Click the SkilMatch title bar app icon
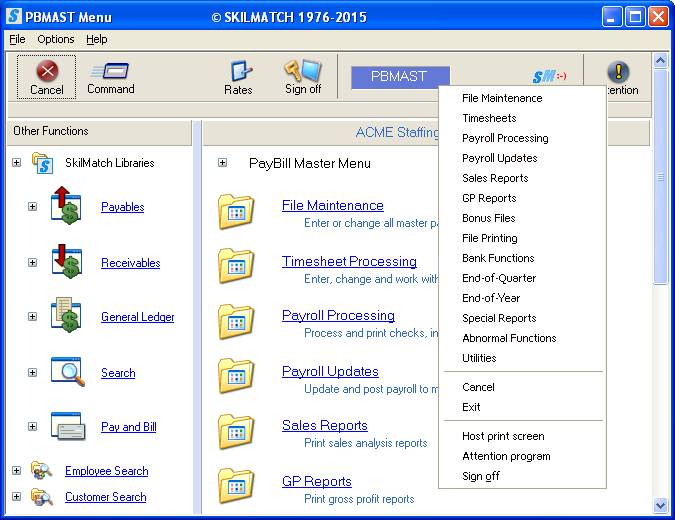 point(14,16)
